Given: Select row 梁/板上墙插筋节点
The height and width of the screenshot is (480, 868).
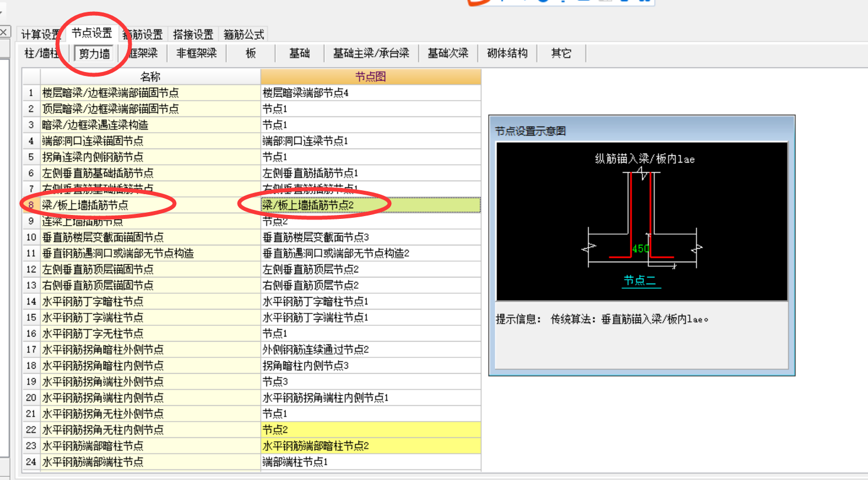Looking at the screenshot, I should pos(150,205).
